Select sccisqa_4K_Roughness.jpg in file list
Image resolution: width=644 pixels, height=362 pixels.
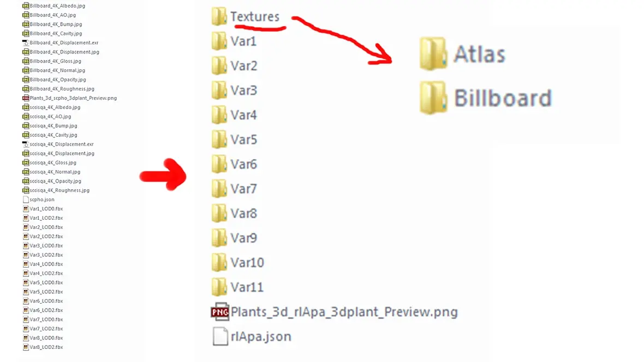(56, 190)
